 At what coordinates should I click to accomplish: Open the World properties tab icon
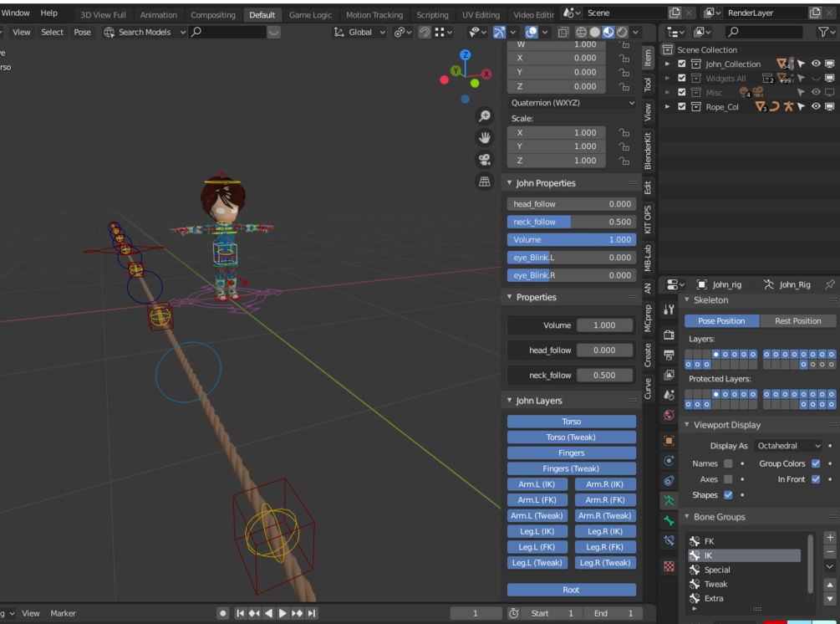[669, 415]
